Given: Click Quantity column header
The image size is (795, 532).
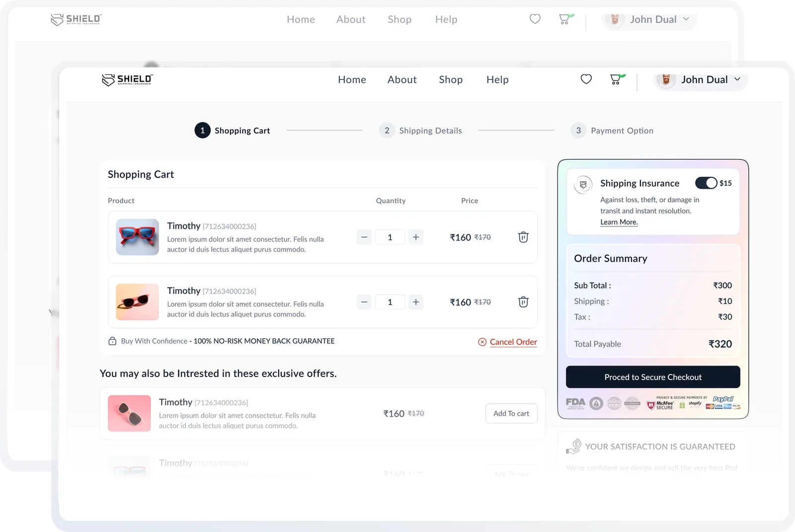Looking at the screenshot, I should click(391, 201).
